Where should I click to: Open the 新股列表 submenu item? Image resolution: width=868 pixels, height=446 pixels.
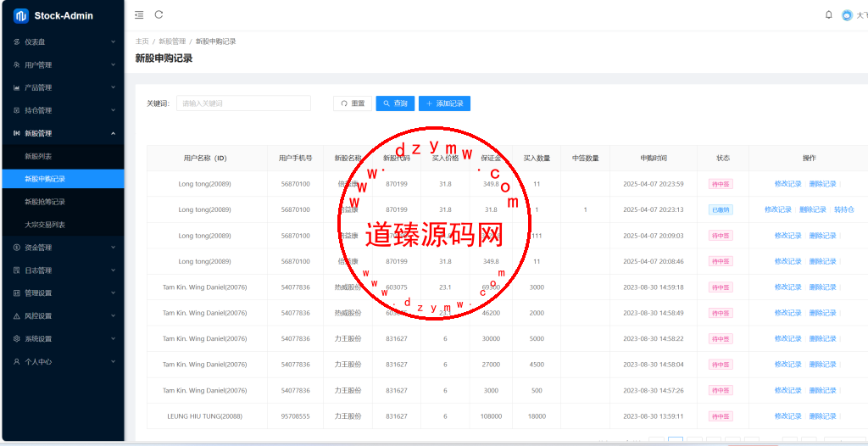[x=62, y=156]
